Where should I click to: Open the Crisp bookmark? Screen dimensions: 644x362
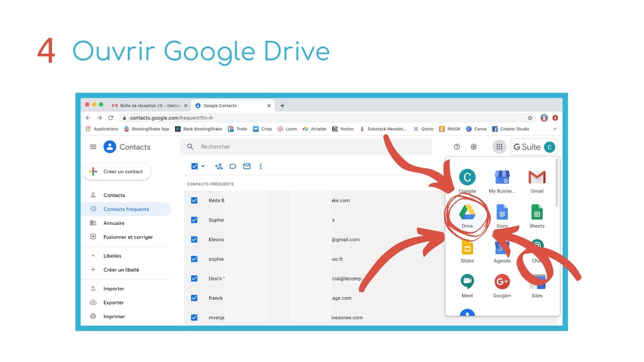click(x=262, y=129)
